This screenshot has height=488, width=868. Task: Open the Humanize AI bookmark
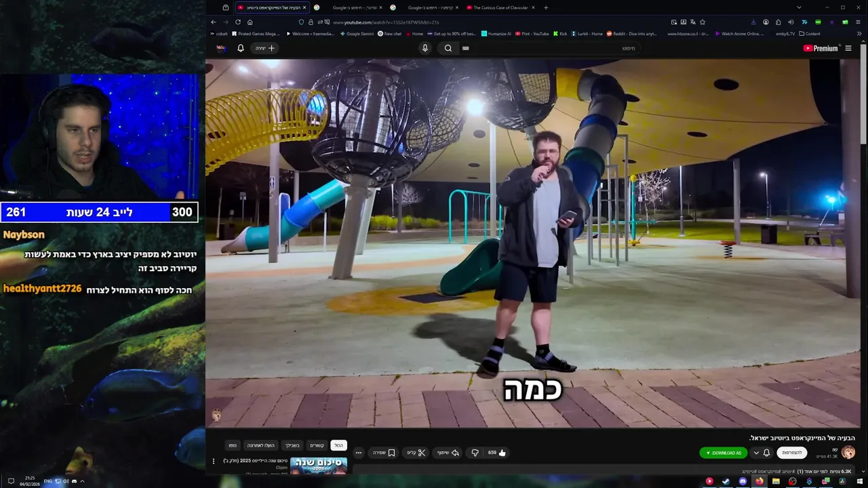coord(496,33)
